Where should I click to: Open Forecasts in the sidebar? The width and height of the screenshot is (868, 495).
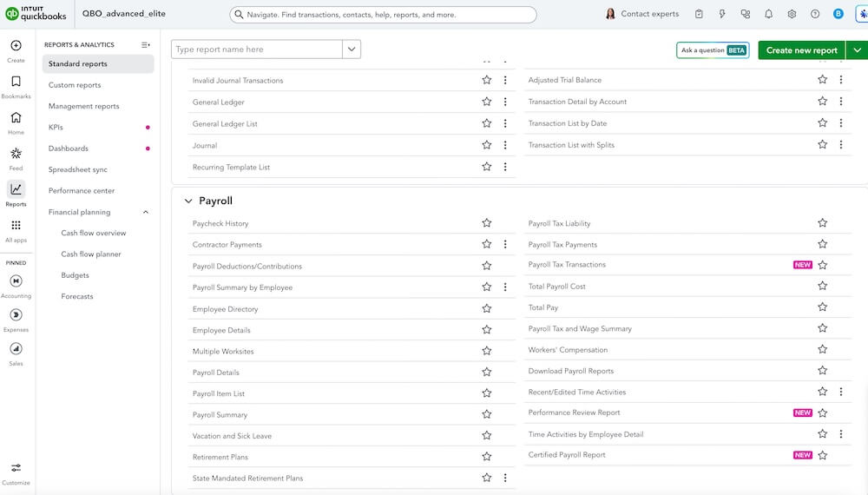tap(77, 296)
